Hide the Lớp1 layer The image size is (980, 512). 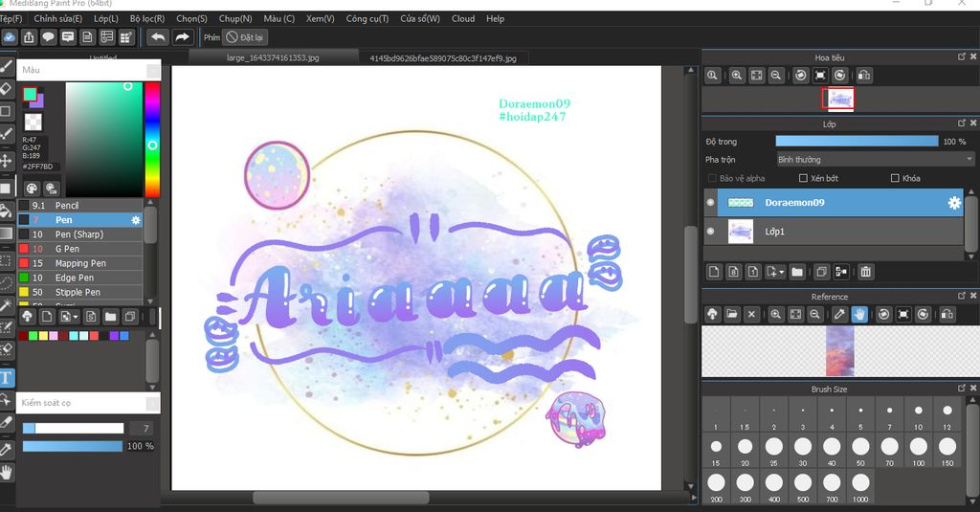(x=711, y=232)
